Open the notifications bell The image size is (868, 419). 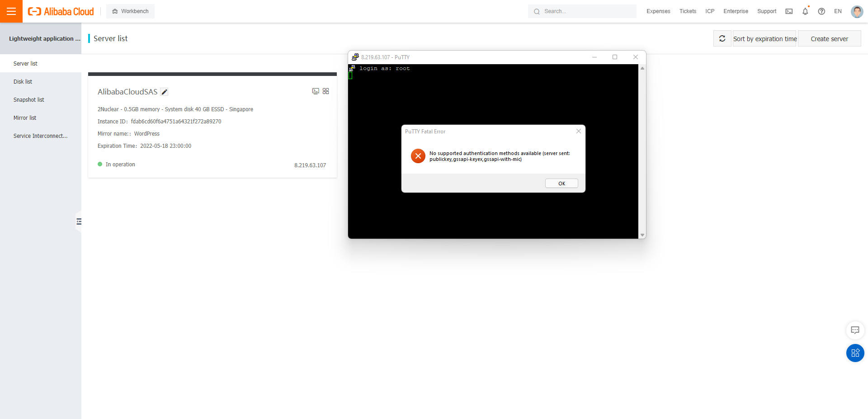point(805,11)
